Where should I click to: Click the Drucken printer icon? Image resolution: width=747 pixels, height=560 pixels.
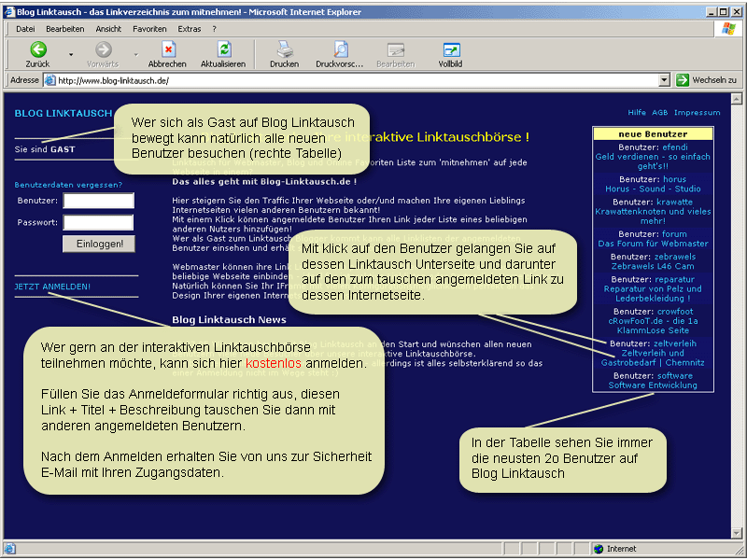pos(284,49)
